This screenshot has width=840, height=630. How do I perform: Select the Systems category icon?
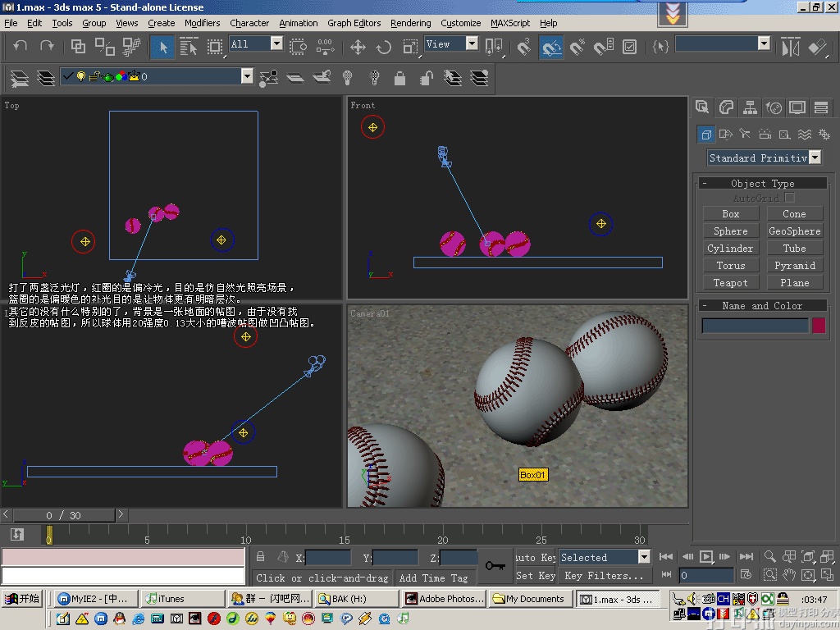click(x=824, y=134)
